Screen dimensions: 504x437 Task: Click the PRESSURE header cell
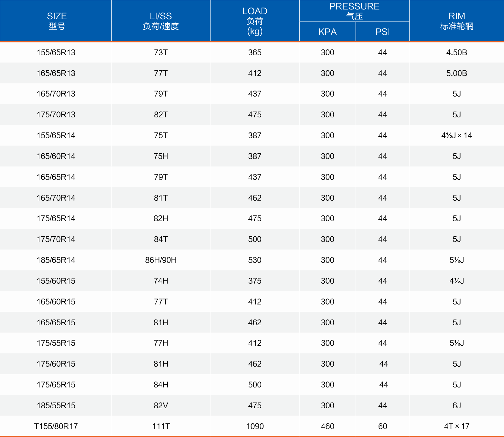(354, 11)
